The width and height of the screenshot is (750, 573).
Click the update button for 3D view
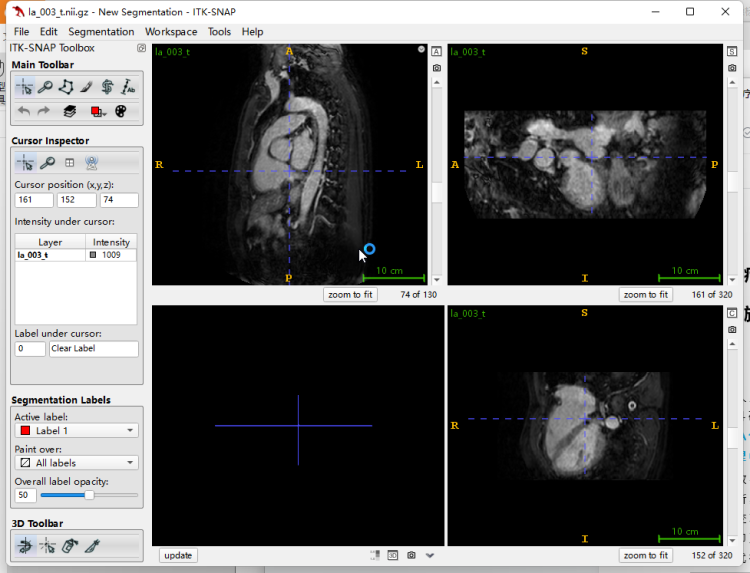(178, 555)
